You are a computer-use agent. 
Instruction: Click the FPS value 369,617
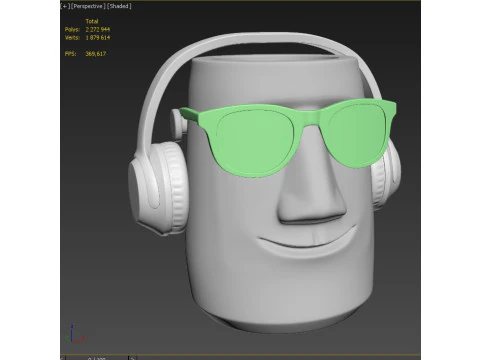pyautogui.click(x=96, y=54)
